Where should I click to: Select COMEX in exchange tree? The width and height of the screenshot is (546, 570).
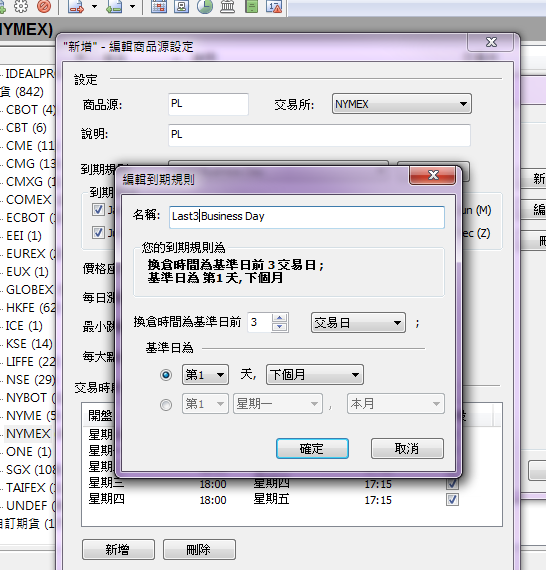click(29, 200)
